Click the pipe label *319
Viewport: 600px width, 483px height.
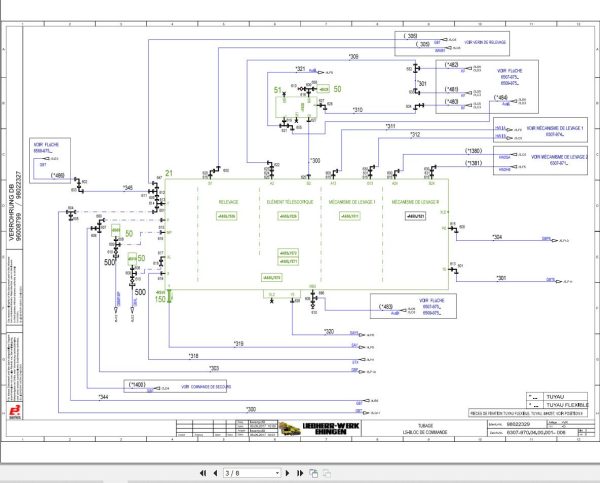[239, 344]
